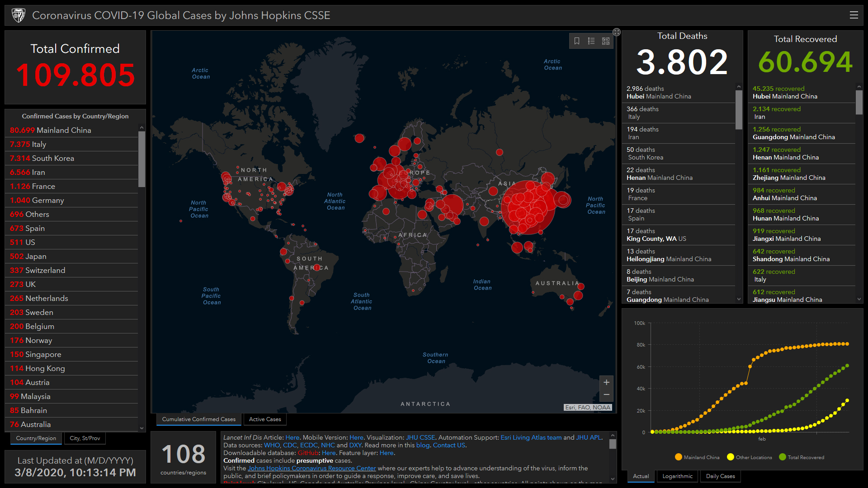Select Italy in the confirmed cases list

point(71,144)
